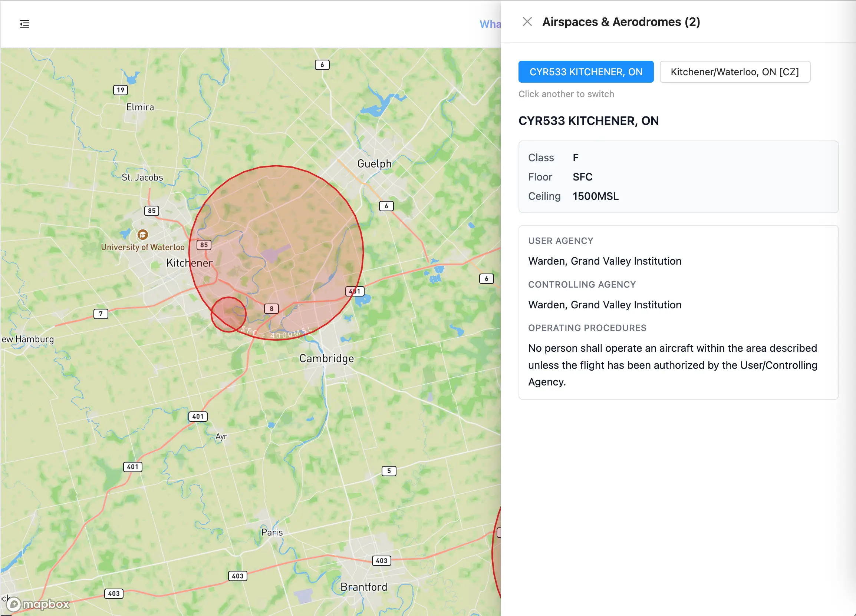Click the Highway 6 shield southeast of Guelph
This screenshot has width=856, height=616.
click(386, 206)
